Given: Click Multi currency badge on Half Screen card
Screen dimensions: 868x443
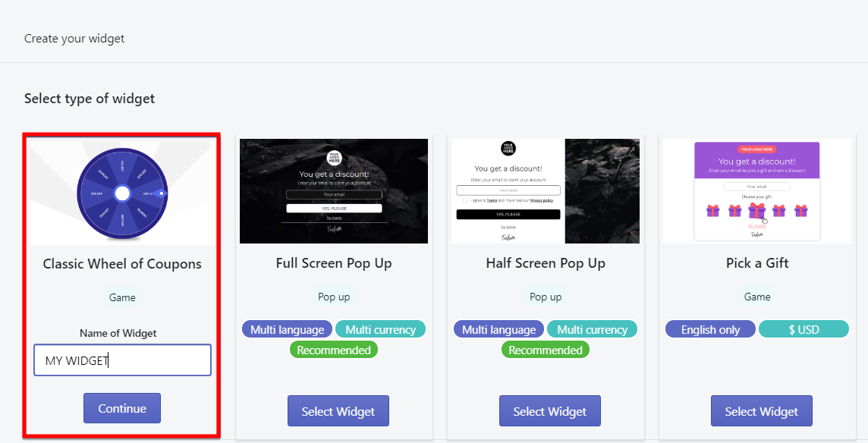Looking at the screenshot, I should click(592, 329).
